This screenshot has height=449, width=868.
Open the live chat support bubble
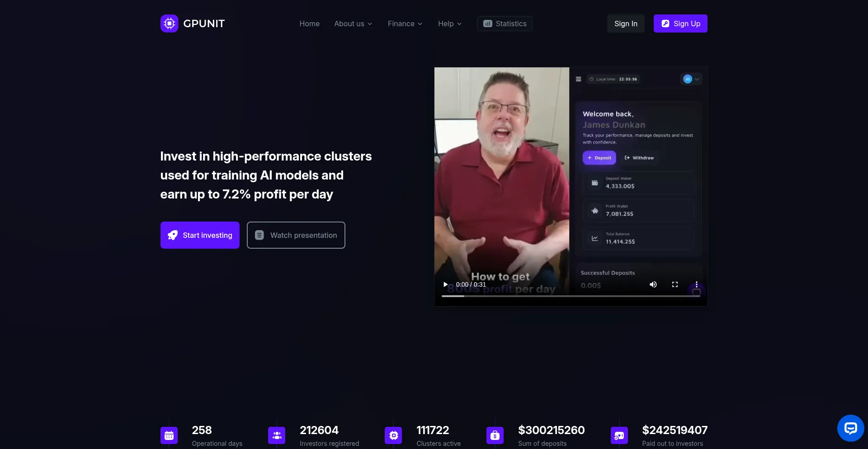pos(850,428)
